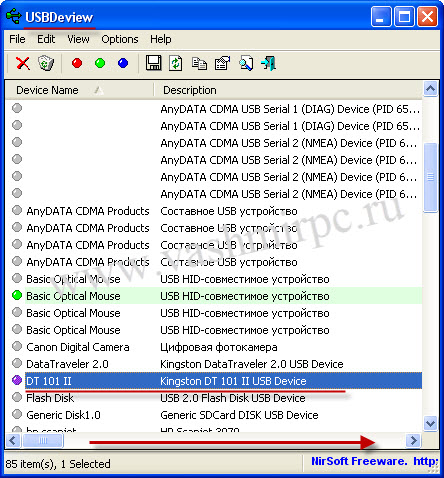Open the View menu
The image size is (444, 478).
[x=78, y=39]
